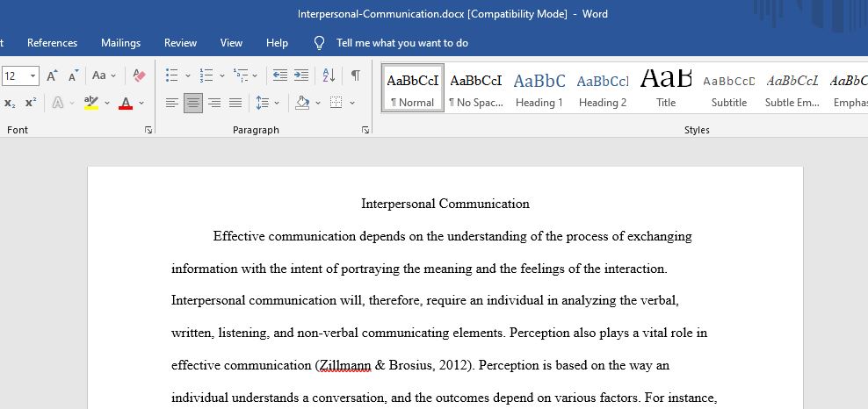Open borders dropdown arrow

coord(352,104)
